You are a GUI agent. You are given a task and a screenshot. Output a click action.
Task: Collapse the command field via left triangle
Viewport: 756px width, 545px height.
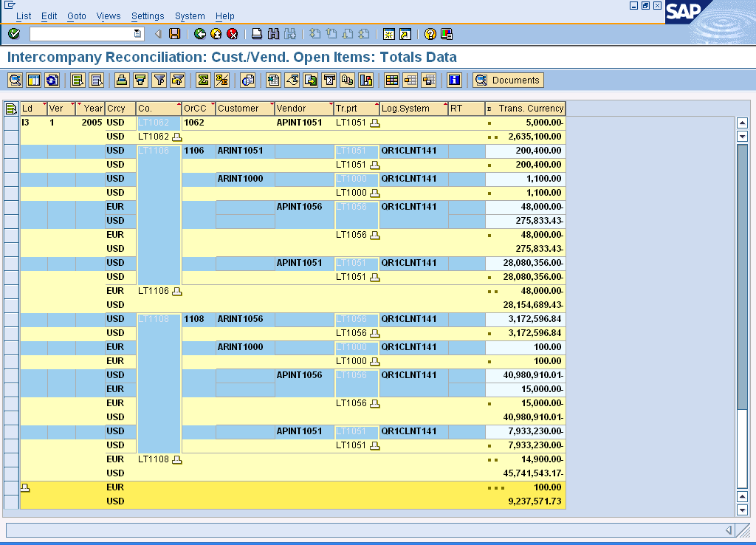coord(158,34)
